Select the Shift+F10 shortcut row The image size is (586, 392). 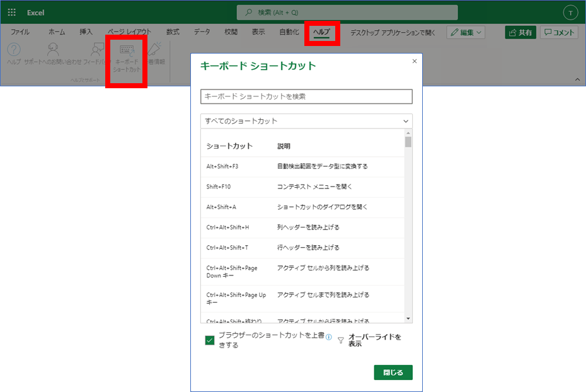tap(302, 187)
